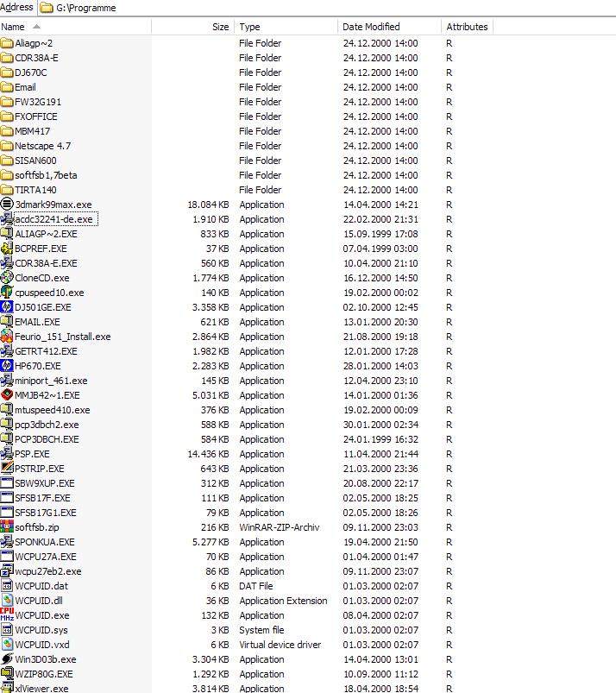Click the date 07.04.1999 03:00

[380, 249]
